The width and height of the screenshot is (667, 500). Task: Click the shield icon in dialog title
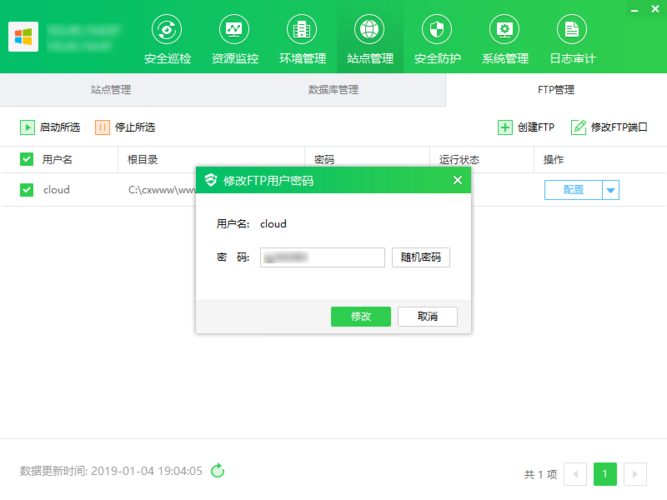click(x=211, y=180)
